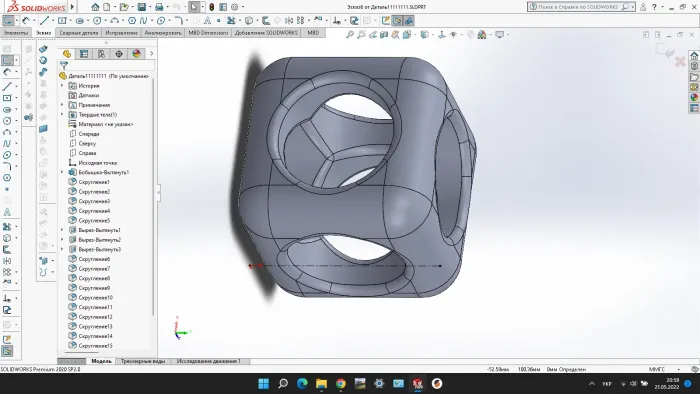Expand the SolidWorks logo menu arrow
700x394 pixels.
(72, 7)
